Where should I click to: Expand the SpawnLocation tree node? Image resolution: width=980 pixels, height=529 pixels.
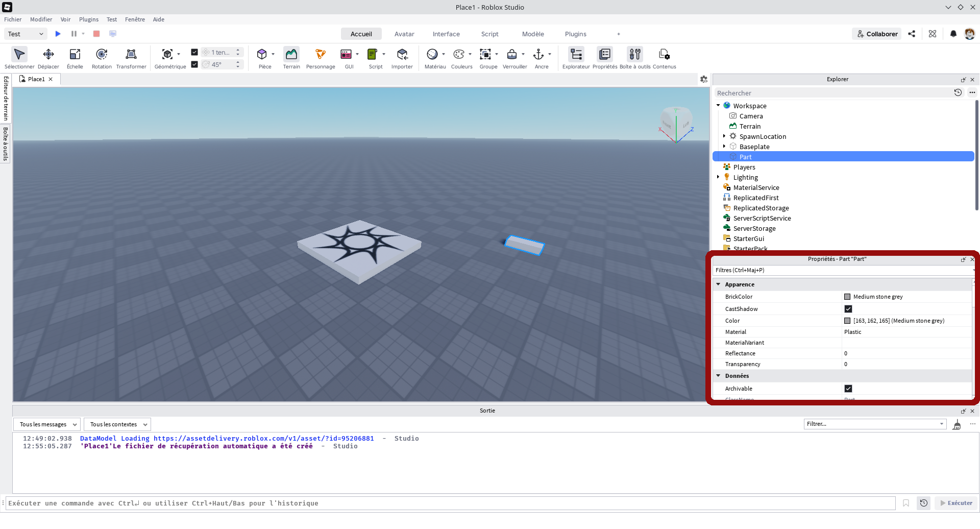click(x=724, y=136)
